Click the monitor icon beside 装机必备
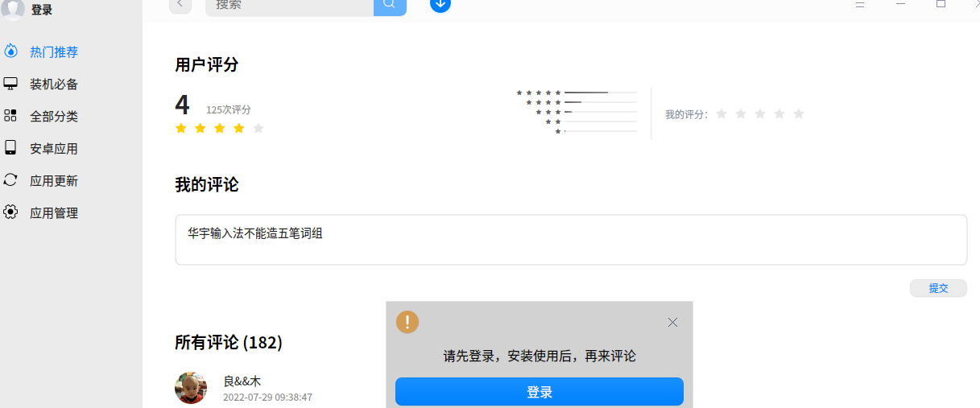This screenshot has width=980, height=408. click(10, 83)
